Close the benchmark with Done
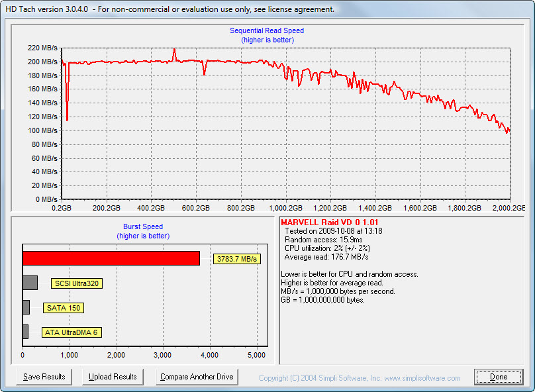Screen dimensions: 535x392 pyautogui.click(x=498, y=377)
